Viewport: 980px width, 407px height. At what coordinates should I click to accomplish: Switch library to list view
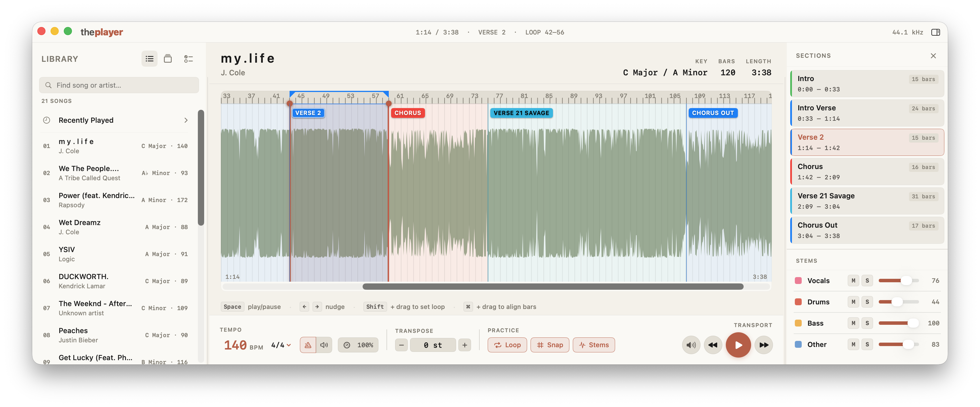[x=150, y=59]
